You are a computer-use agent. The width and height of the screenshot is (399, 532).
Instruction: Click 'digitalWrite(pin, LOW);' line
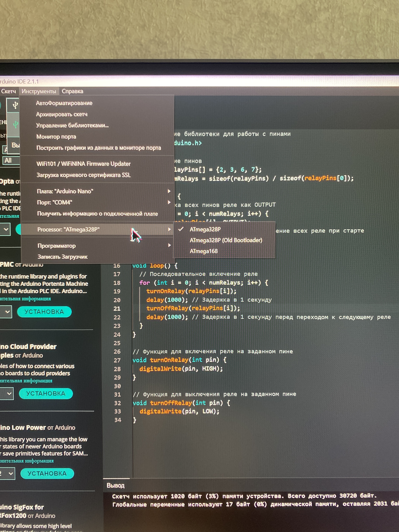(179, 412)
